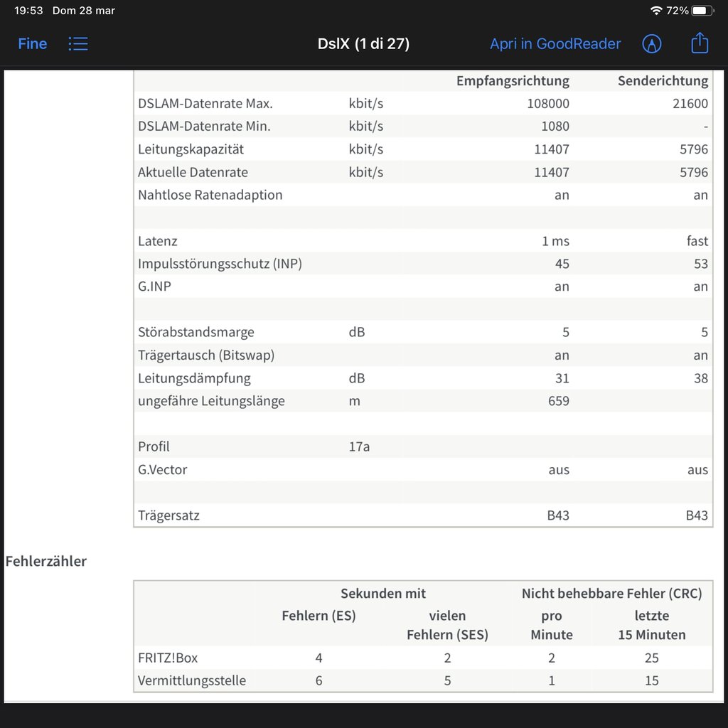Tap the DslX (1 di 27) title
This screenshot has width=728, height=728.
point(363,44)
